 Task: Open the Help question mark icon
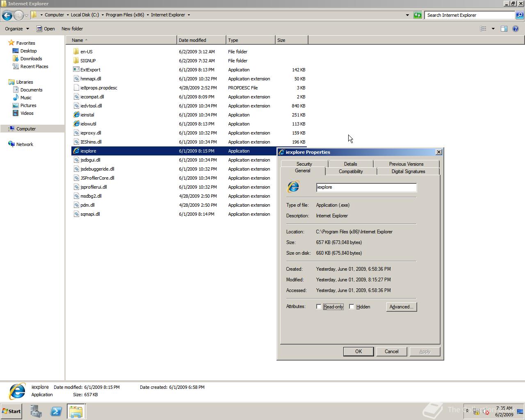pyautogui.click(x=516, y=29)
